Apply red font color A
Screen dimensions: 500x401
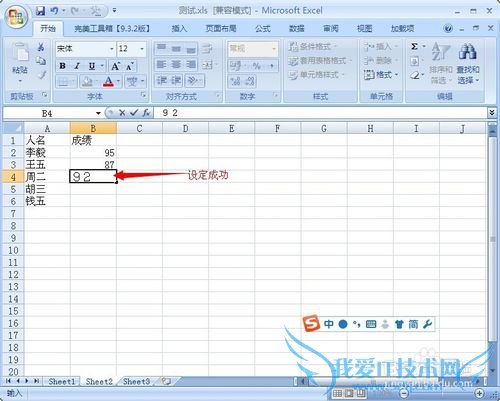(108, 81)
